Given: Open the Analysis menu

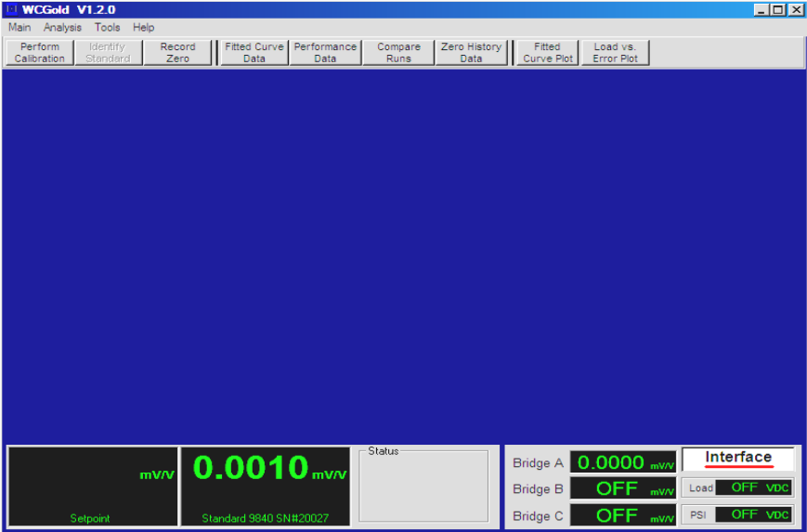Looking at the screenshot, I should tap(62, 28).
